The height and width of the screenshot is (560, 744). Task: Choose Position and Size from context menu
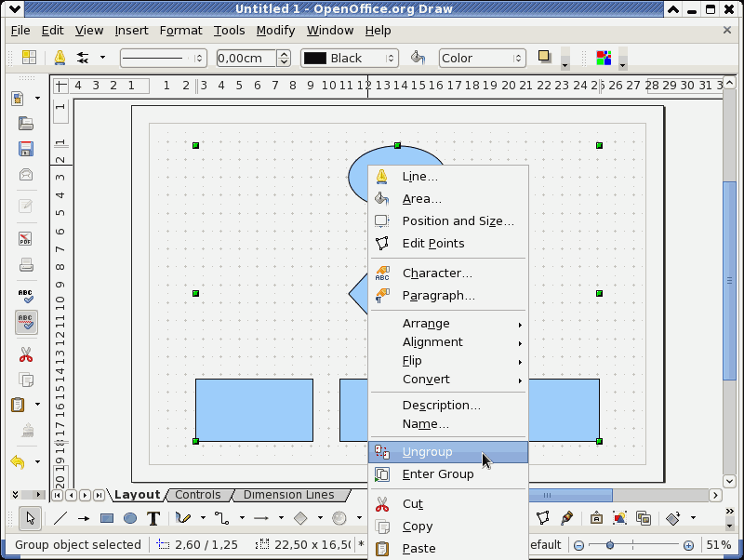click(x=448, y=221)
